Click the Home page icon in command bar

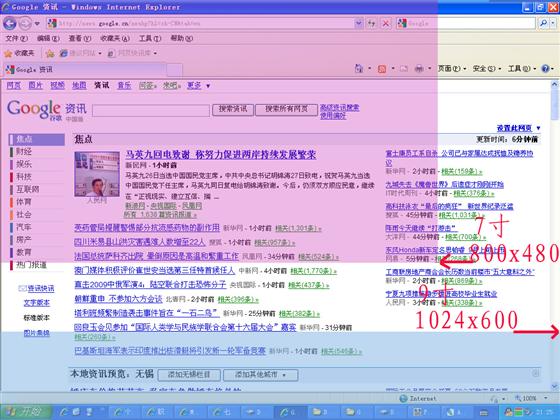(359, 68)
